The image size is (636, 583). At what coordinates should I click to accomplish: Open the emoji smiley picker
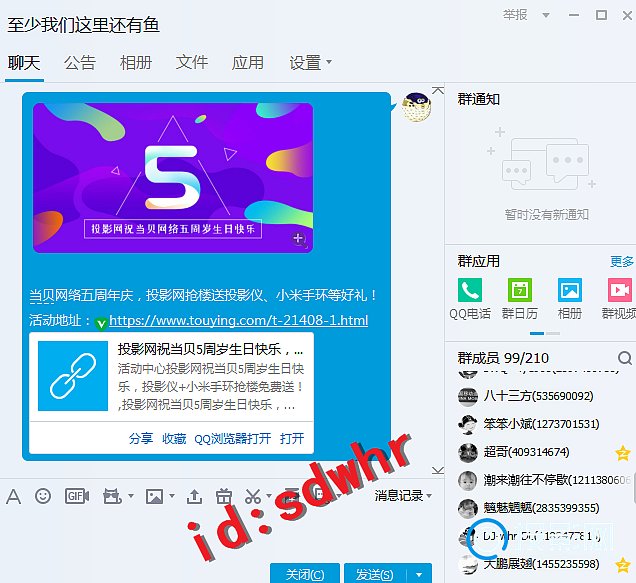[x=43, y=496]
